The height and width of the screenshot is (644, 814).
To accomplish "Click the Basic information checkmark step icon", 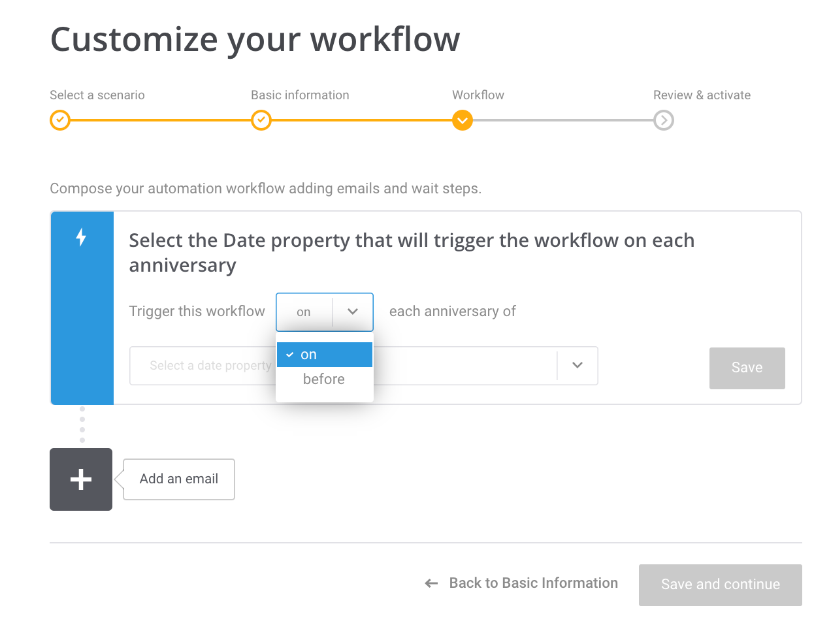I will 261,120.
